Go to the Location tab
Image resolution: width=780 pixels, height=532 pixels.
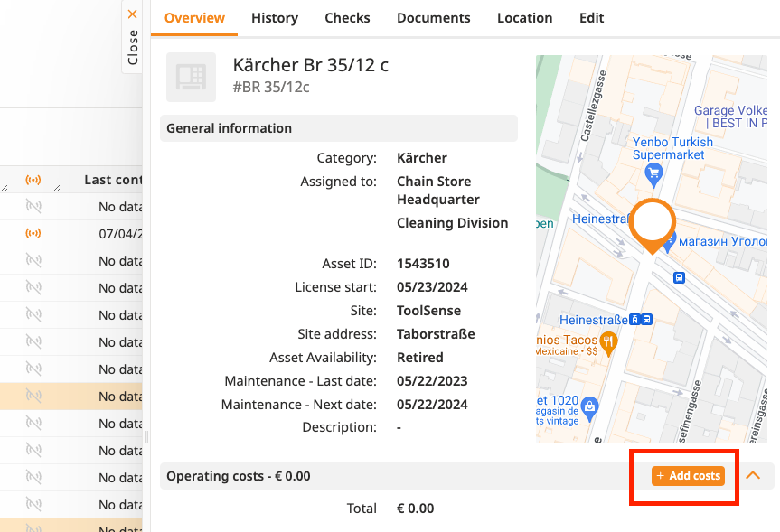click(x=524, y=18)
